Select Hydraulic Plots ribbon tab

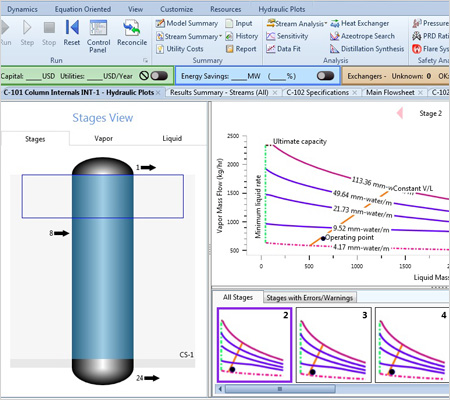(282, 9)
